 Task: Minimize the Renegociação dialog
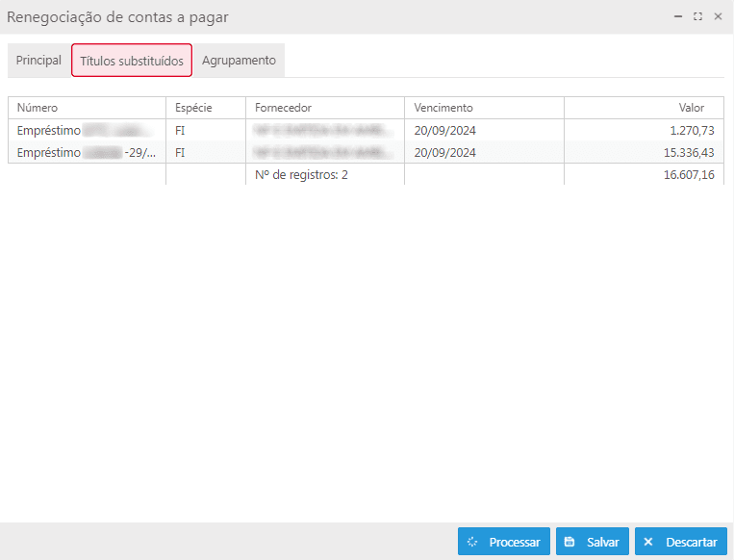[x=679, y=16]
